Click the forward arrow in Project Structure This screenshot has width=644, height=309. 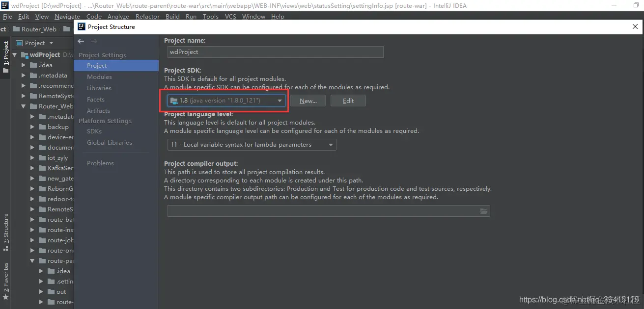[94, 41]
